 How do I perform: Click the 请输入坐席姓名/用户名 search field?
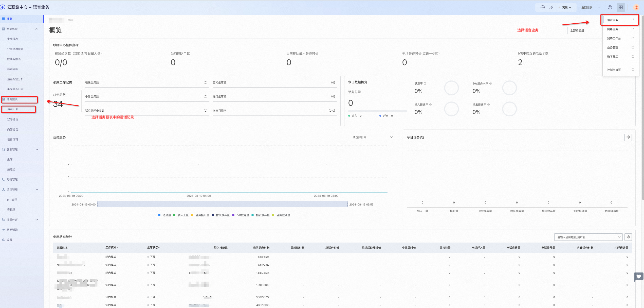[588, 237]
